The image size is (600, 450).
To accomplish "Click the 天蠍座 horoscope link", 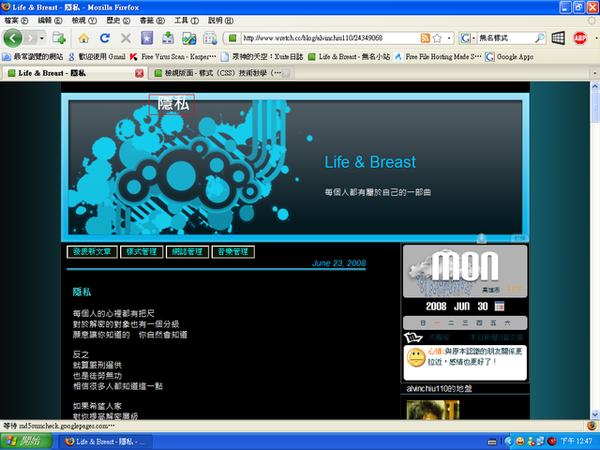I will pyautogui.click(x=439, y=338).
